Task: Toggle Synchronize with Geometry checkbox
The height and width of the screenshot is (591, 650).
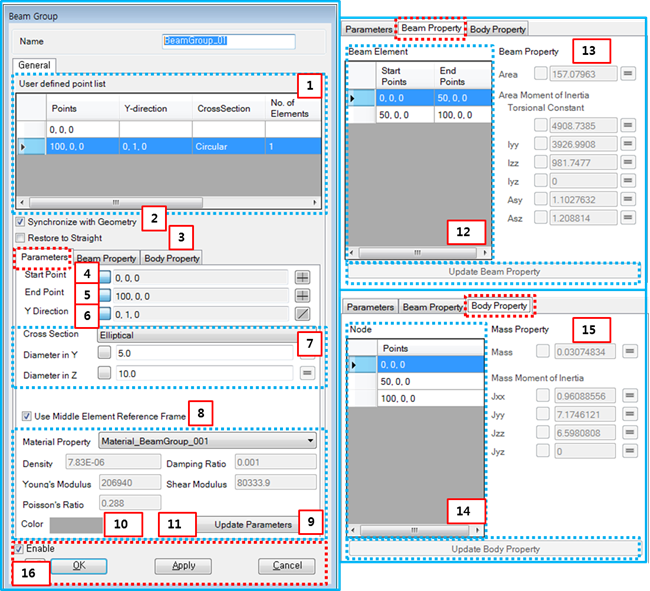Action: 20,222
